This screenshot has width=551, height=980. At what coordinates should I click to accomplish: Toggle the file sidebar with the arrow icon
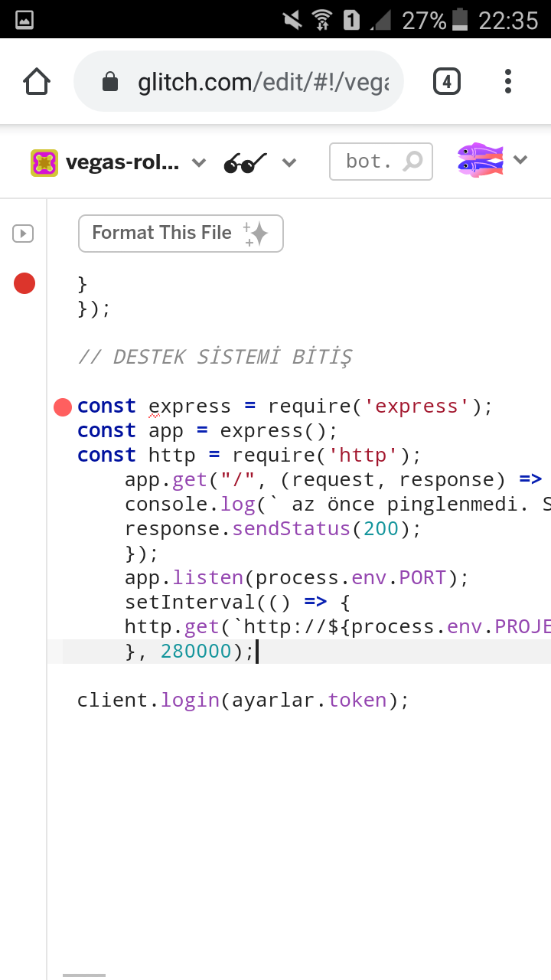(x=23, y=234)
